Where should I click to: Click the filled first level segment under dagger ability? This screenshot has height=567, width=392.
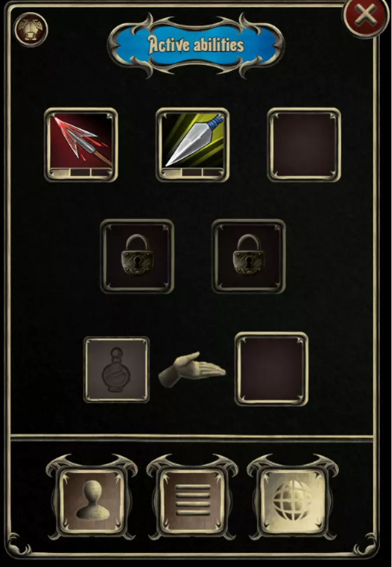click(171, 172)
